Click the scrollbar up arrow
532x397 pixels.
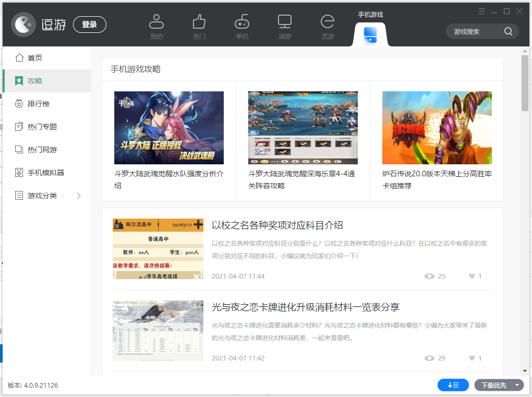tap(525, 51)
